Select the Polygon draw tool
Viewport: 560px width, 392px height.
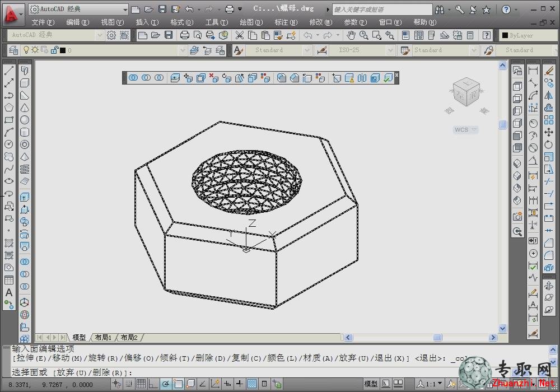[9, 108]
